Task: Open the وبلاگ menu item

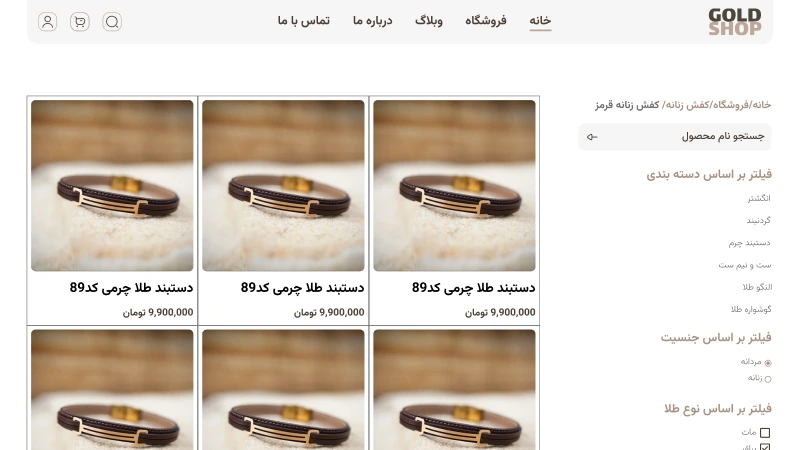Action: click(429, 21)
